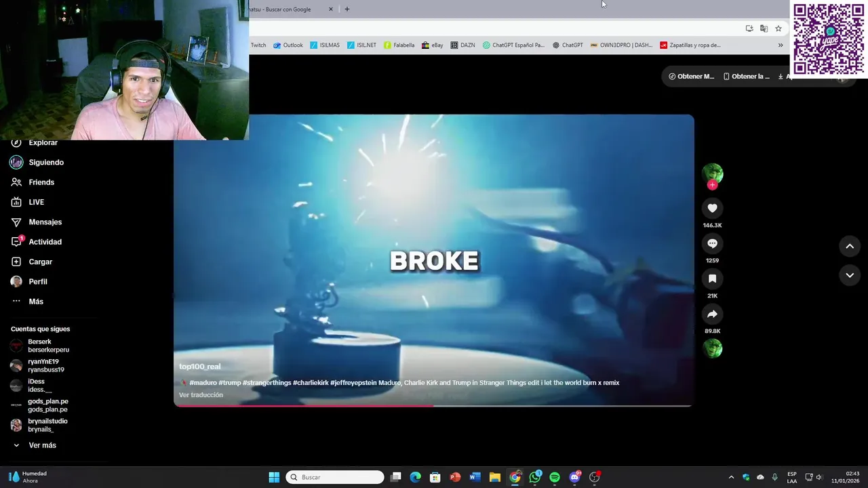Viewport: 868px width, 488px height.
Task: Open Microsoft Edge from the taskbar
Action: (x=415, y=477)
